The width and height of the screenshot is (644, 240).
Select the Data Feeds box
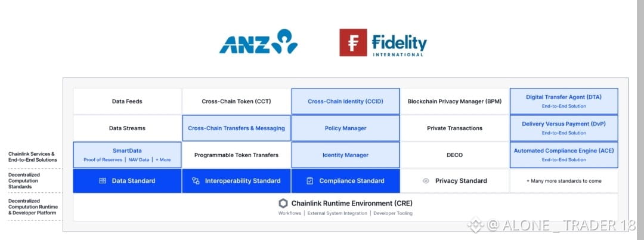tap(127, 101)
